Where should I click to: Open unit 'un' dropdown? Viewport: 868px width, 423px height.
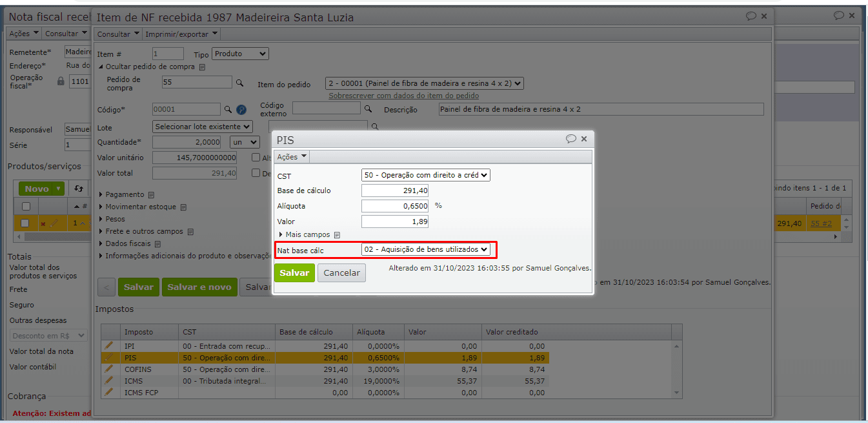click(245, 142)
